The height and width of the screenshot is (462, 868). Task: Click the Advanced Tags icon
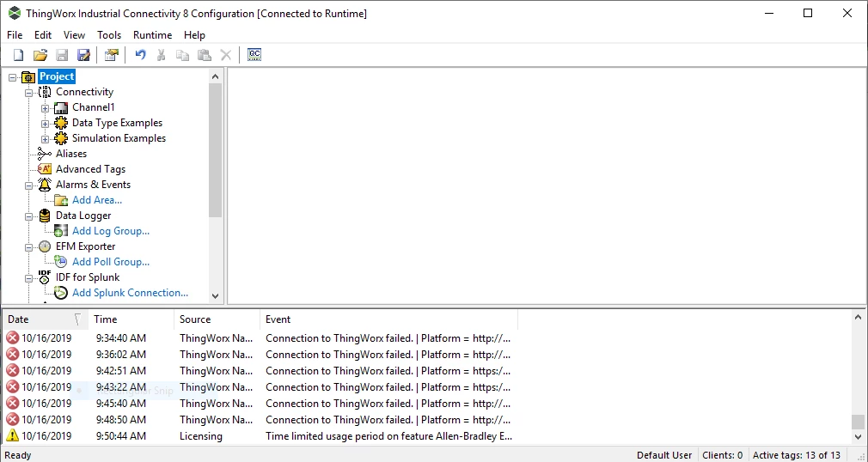pos(45,169)
